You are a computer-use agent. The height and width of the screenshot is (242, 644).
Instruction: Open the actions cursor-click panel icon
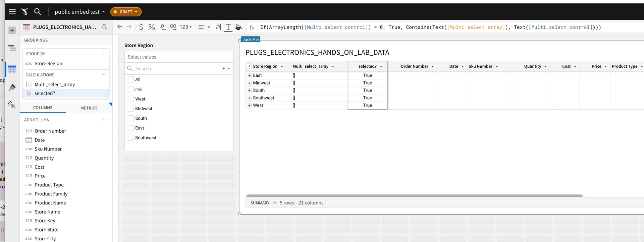click(12, 105)
